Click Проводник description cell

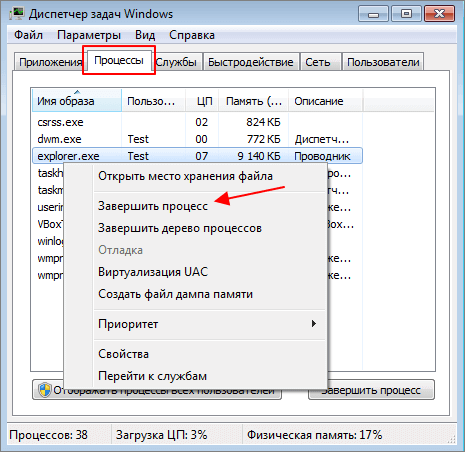tap(322, 156)
